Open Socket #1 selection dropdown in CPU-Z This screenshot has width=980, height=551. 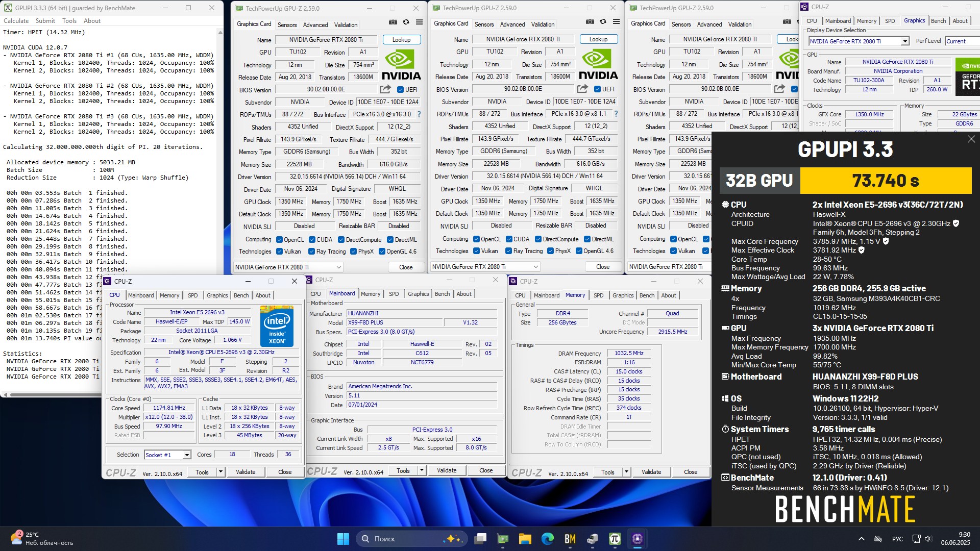tap(167, 455)
